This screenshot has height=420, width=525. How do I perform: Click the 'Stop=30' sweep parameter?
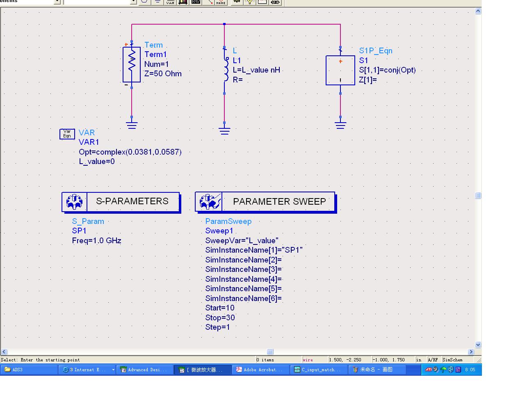click(x=220, y=318)
